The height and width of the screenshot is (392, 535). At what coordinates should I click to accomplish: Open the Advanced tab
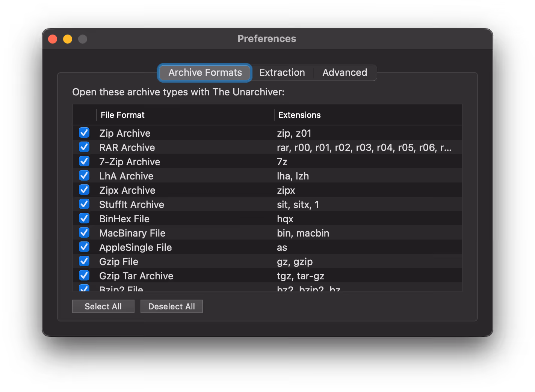point(345,72)
